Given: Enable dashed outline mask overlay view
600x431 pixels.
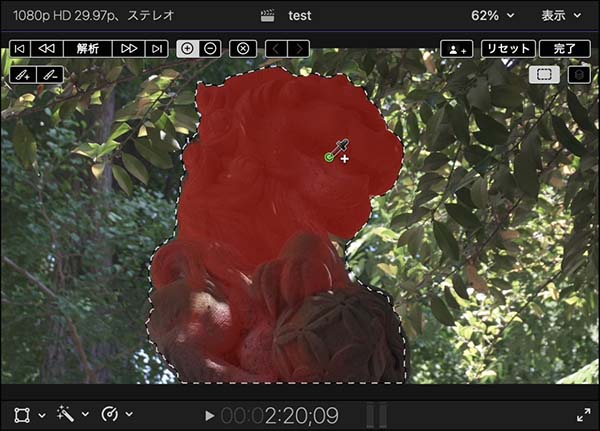Looking at the screenshot, I should coord(544,75).
